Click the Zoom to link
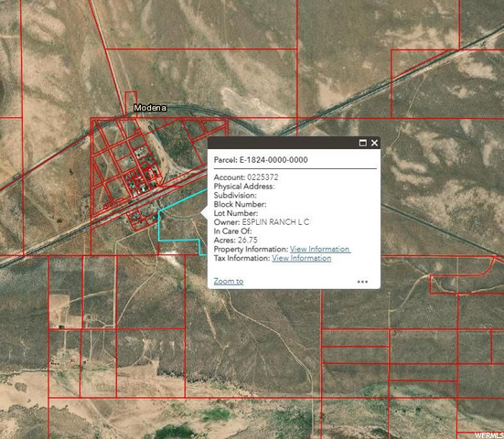The height and width of the screenshot is (439, 504). pos(229,281)
